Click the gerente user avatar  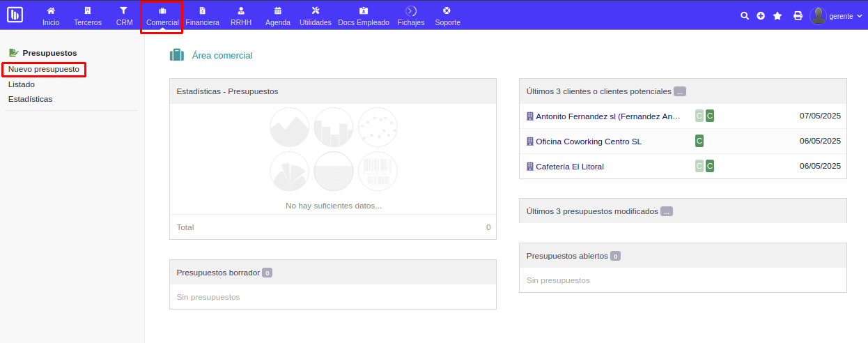pyautogui.click(x=818, y=15)
